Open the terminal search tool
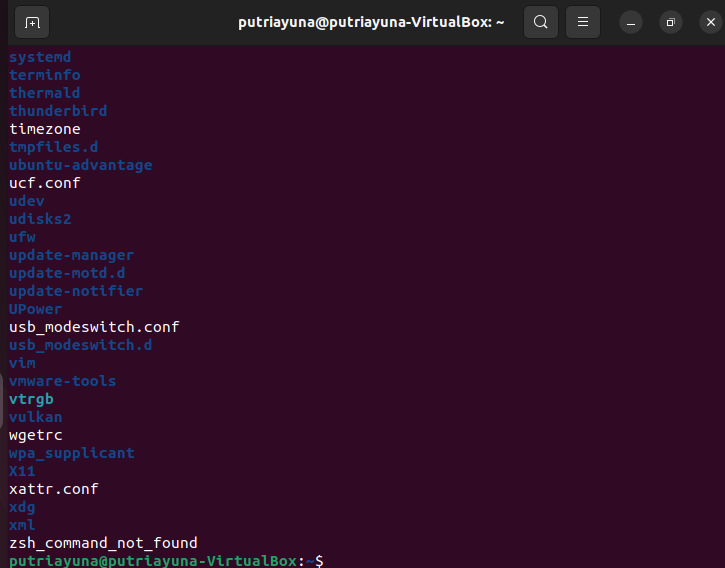The width and height of the screenshot is (725, 568). (x=541, y=22)
